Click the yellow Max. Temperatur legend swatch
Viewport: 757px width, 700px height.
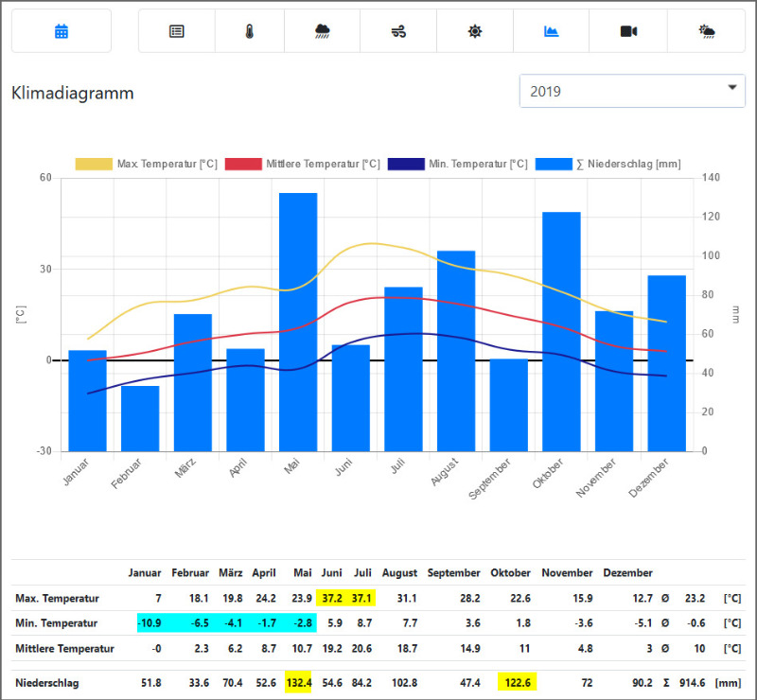pyautogui.click(x=94, y=164)
